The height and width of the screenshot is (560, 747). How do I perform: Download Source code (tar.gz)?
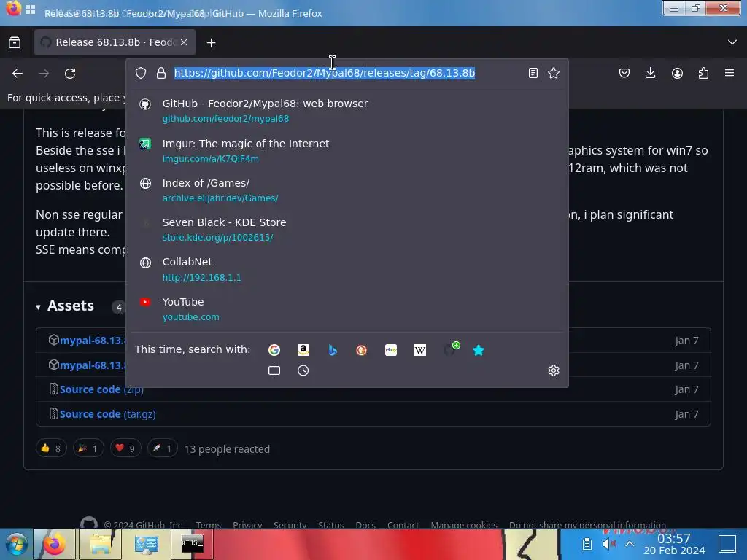(x=108, y=414)
